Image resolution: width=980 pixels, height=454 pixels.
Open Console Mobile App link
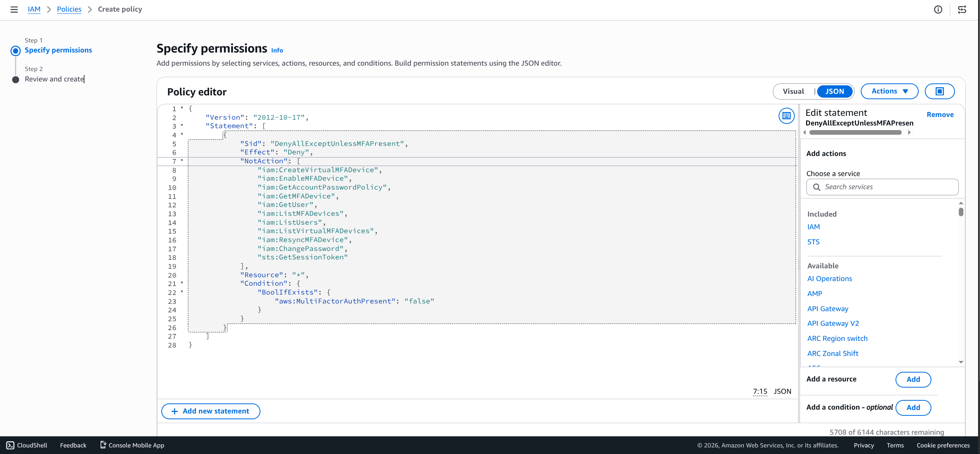(132, 445)
